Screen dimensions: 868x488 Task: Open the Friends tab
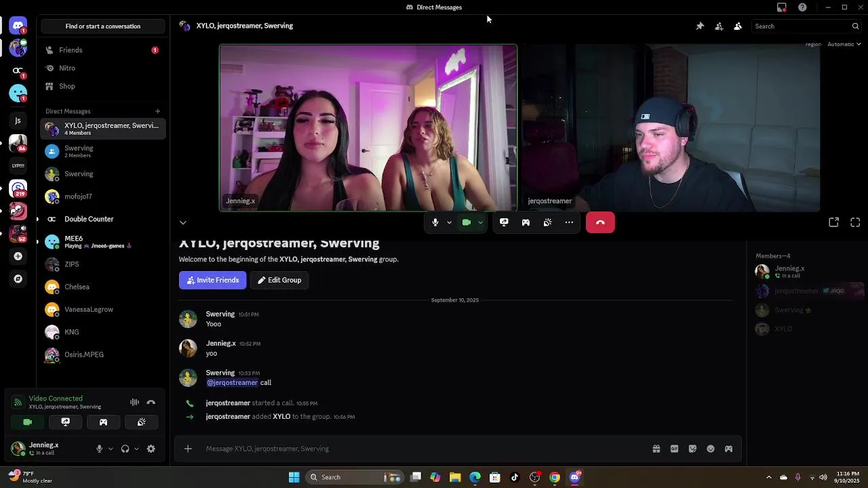pos(102,50)
